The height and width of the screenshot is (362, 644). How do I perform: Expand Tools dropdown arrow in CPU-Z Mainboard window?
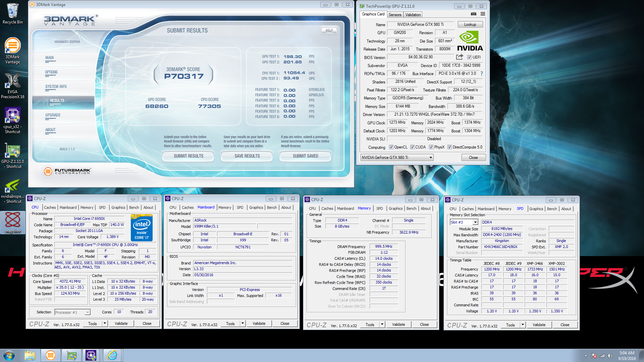click(243, 323)
